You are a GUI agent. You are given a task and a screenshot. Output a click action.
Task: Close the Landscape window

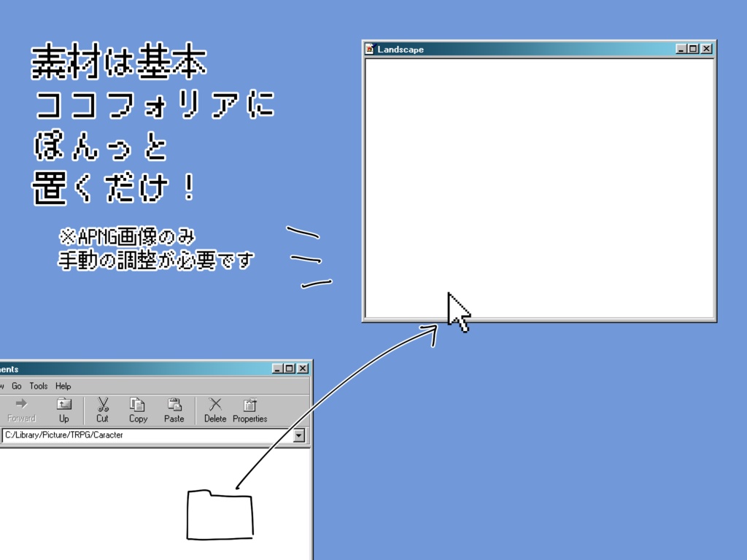point(706,49)
